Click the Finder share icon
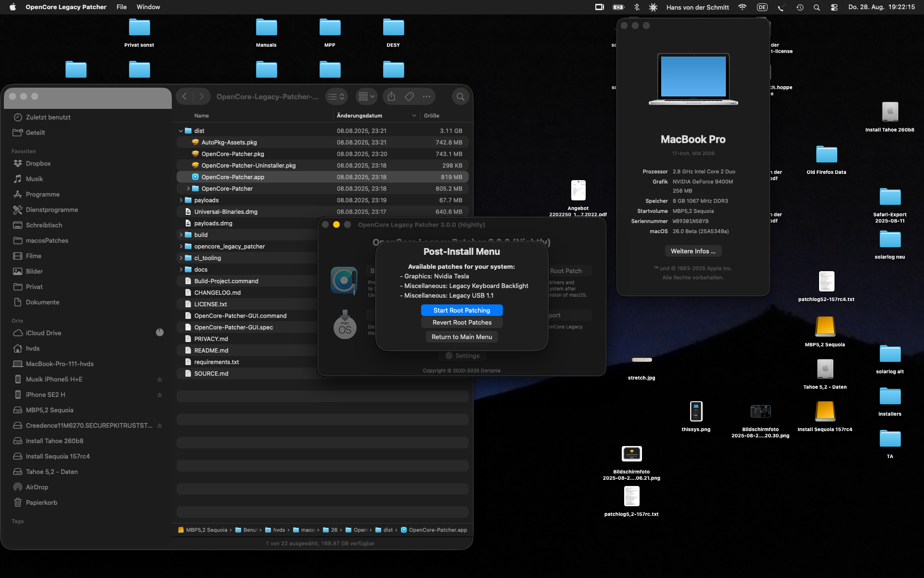The image size is (924, 578). pos(391,97)
